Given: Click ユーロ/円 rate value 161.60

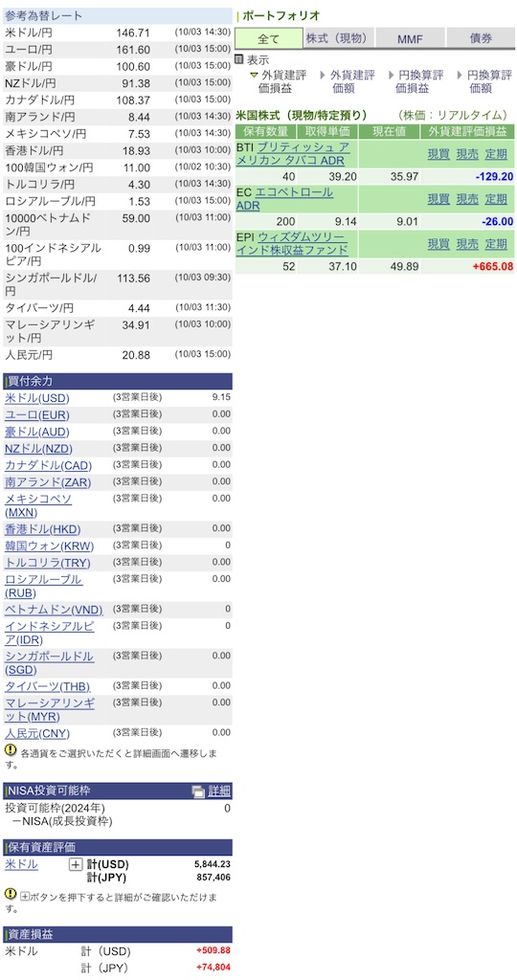Looking at the screenshot, I should pos(132,50).
